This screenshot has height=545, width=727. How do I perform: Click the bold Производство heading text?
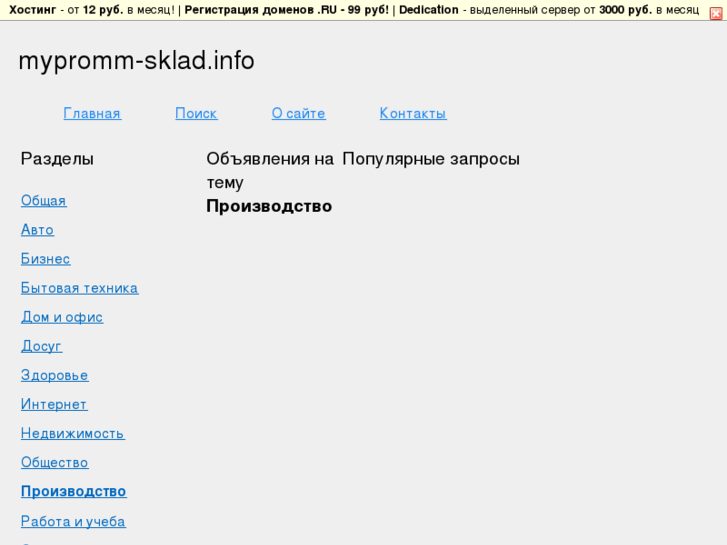click(269, 206)
